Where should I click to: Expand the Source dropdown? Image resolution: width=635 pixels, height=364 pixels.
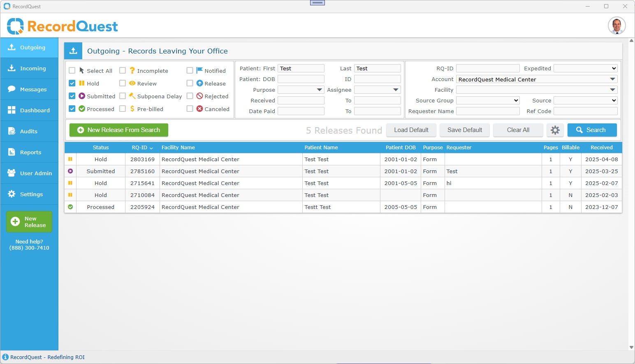(x=586, y=100)
